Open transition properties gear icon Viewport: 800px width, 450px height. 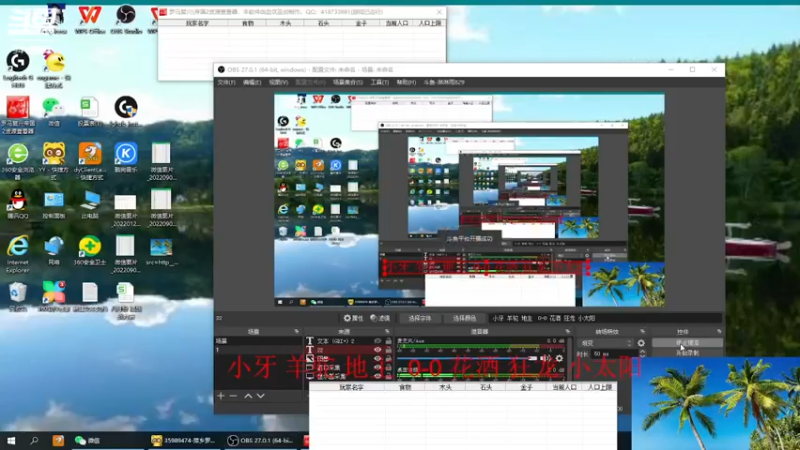[x=641, y=343]
